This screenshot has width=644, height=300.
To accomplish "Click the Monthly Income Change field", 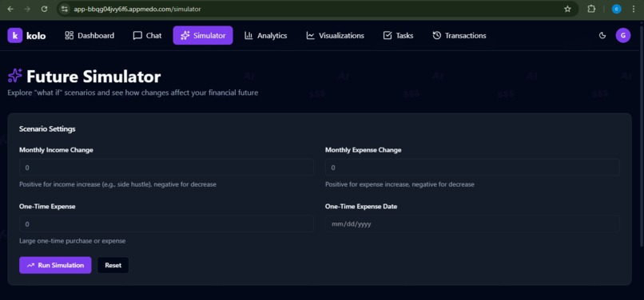I will [x=166, y=168].
